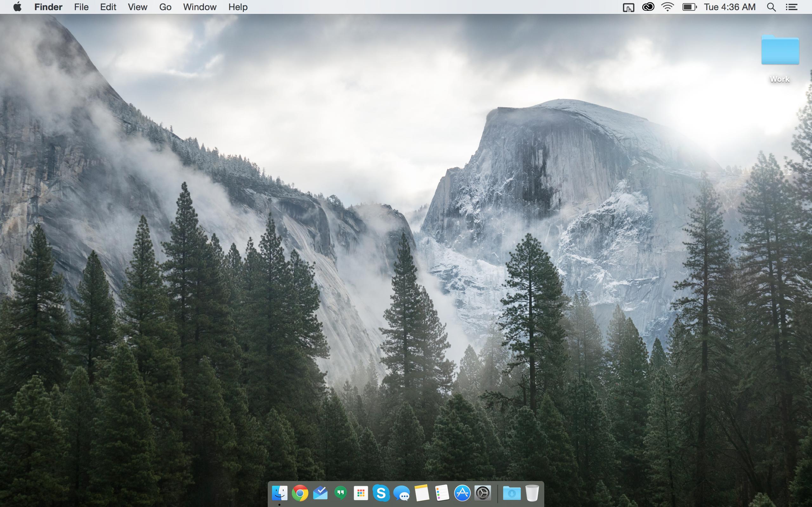This screenshot has height=507, width=812.
Task: Open the Wi-Fi status menu
Action: point(667,7)
